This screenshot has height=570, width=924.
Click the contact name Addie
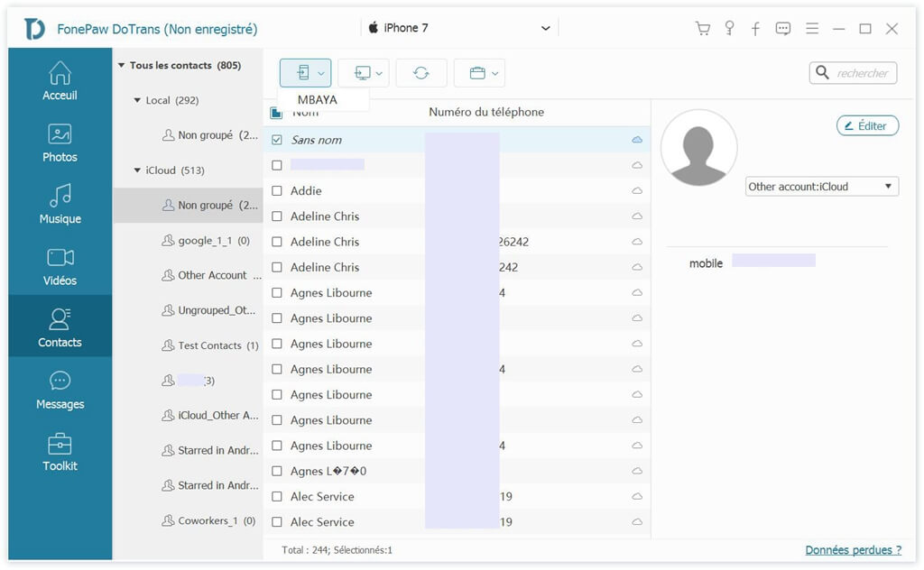click(306, 191)
